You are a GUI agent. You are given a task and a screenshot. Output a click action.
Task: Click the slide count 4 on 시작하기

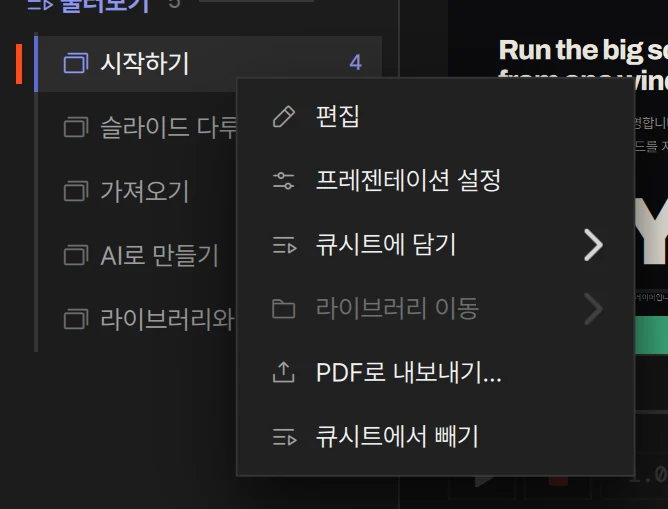356,63
